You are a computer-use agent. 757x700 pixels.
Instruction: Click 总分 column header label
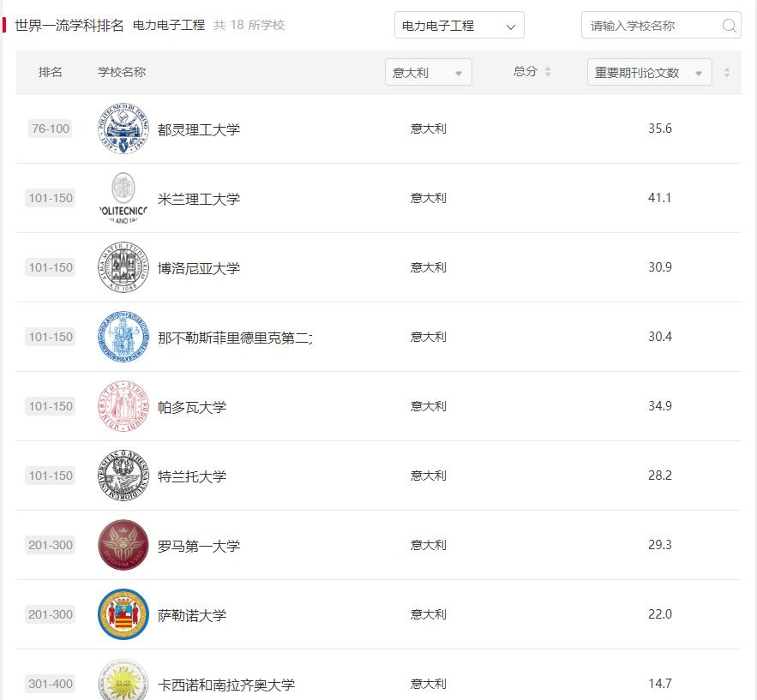[526, 72]
